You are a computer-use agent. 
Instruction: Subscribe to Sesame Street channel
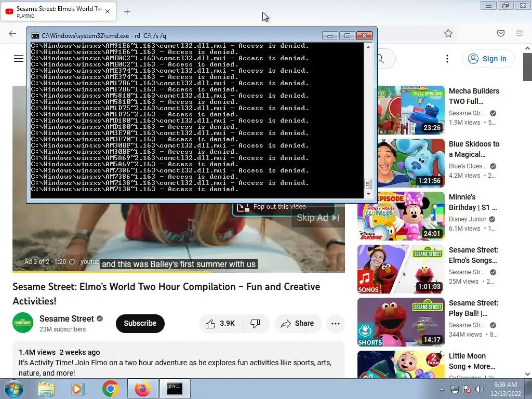140,323
